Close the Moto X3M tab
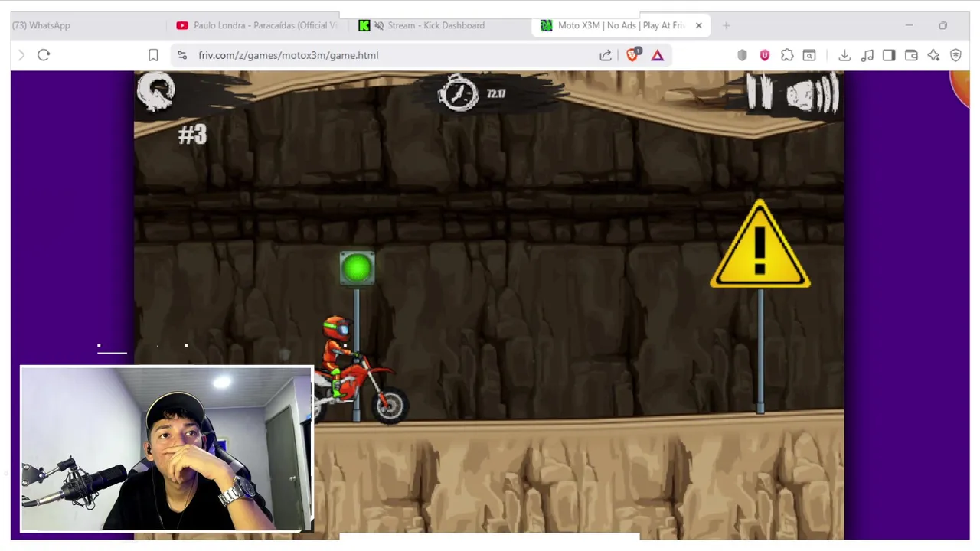The image size is (980, 551). (698, 25)
